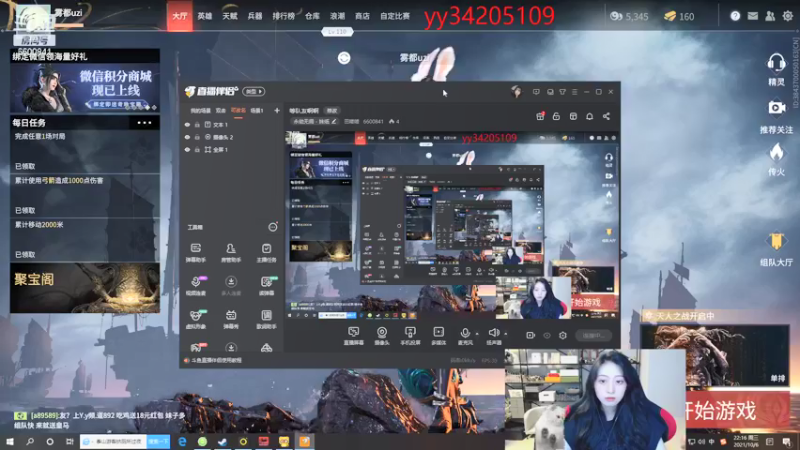Add 直播伴侣 screen capture source
Screen dimensions: 800x450
coord(353,336)
